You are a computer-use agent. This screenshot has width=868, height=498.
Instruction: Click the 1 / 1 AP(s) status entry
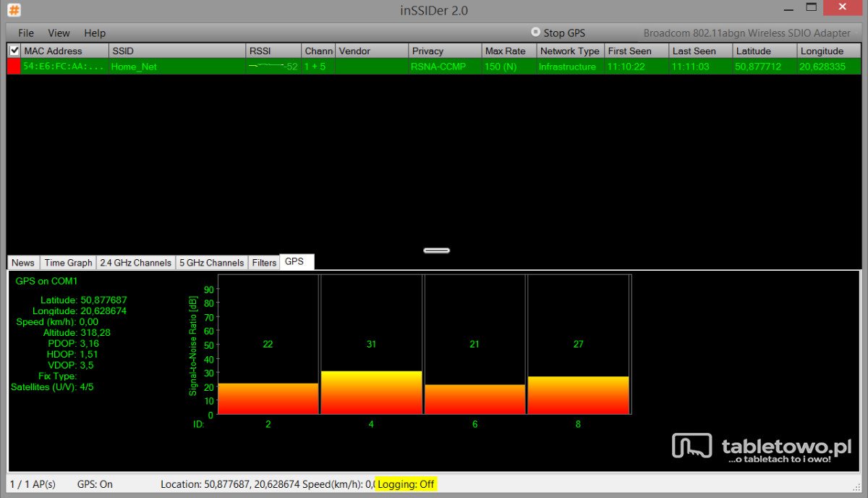33,484
